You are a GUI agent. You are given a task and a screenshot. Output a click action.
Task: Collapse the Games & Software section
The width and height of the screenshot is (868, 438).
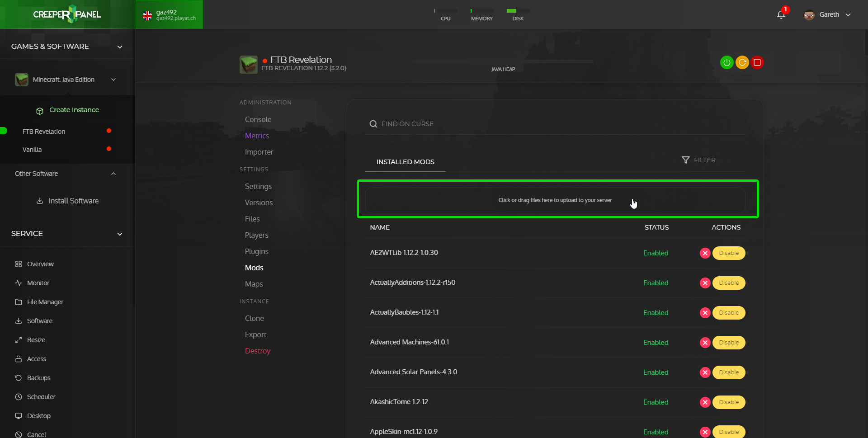pyautogui.click(x=120, y=47)
